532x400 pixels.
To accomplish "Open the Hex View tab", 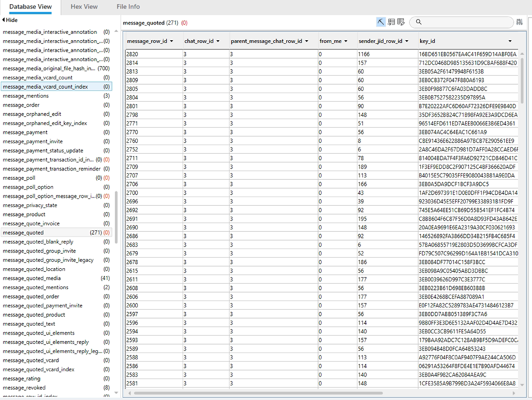I will [84, 7].
